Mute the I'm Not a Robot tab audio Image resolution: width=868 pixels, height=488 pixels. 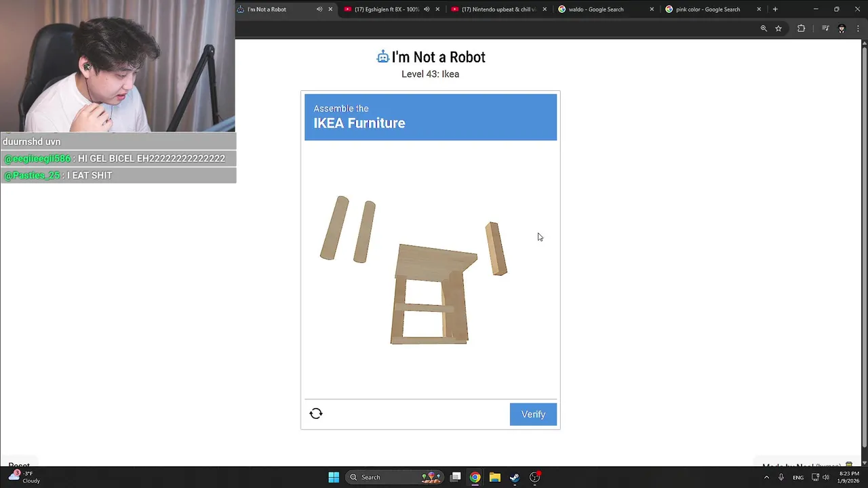click(x=319, y=9)
